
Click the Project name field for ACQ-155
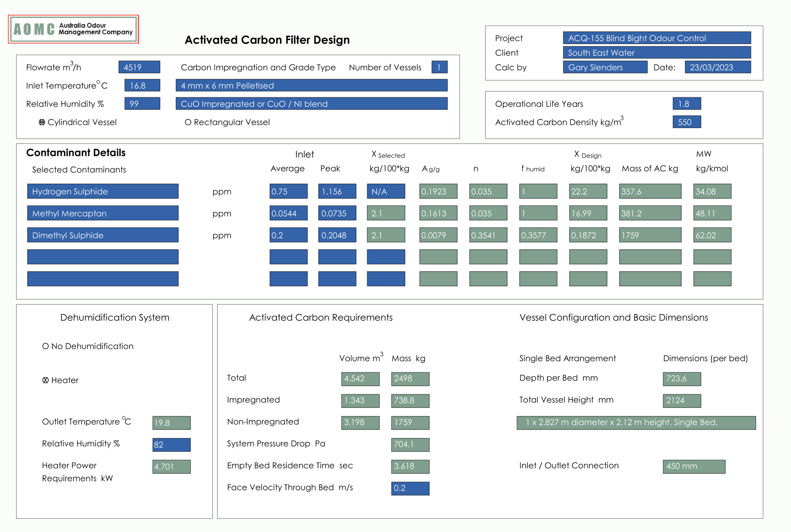coord(657,38)
